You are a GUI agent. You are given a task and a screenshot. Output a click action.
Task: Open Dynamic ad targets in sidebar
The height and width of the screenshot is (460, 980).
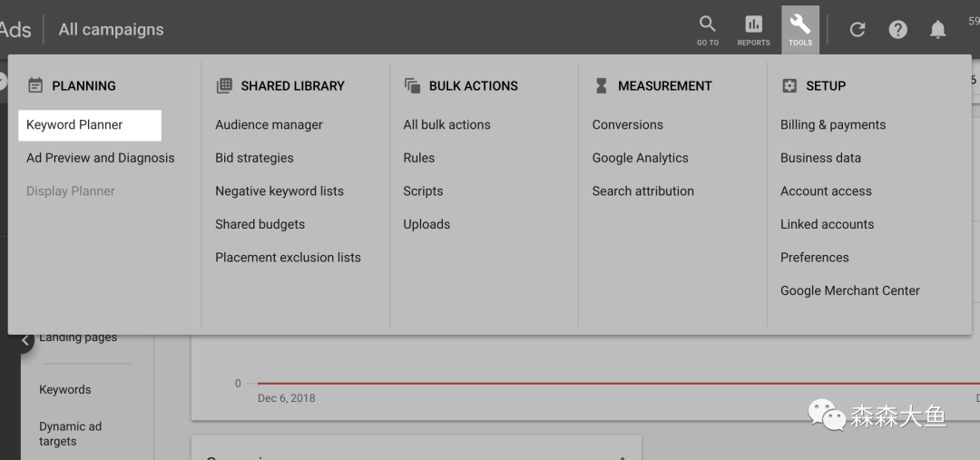pos(70,434)
